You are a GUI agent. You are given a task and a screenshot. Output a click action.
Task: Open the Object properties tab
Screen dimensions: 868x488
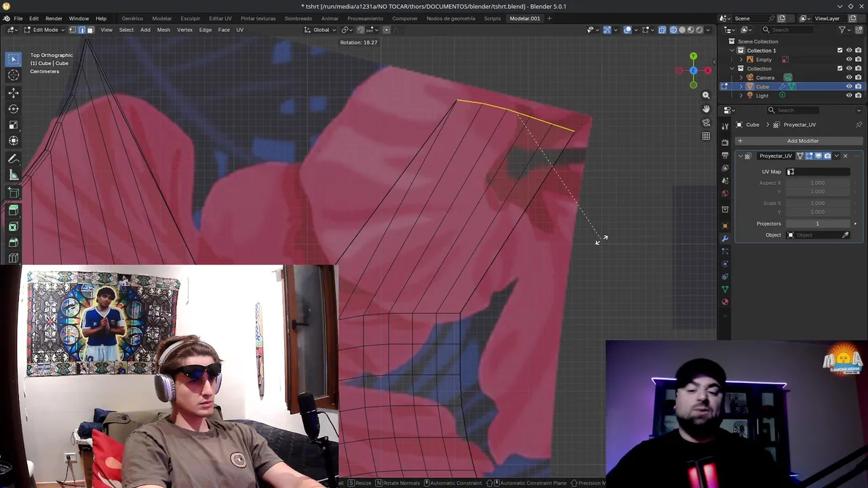coord(725,226)
